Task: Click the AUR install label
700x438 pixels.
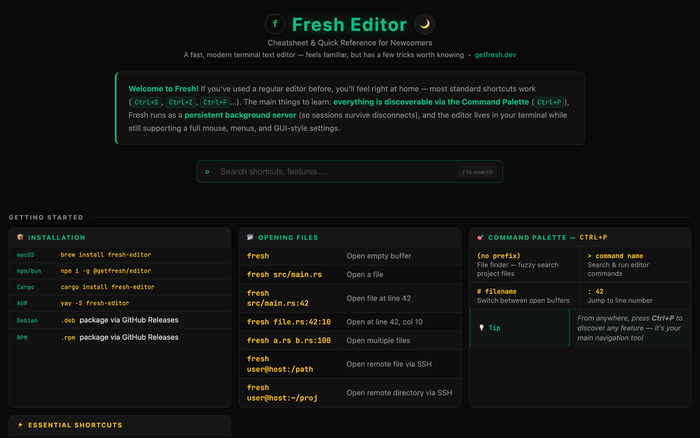Action: (22, 303)
